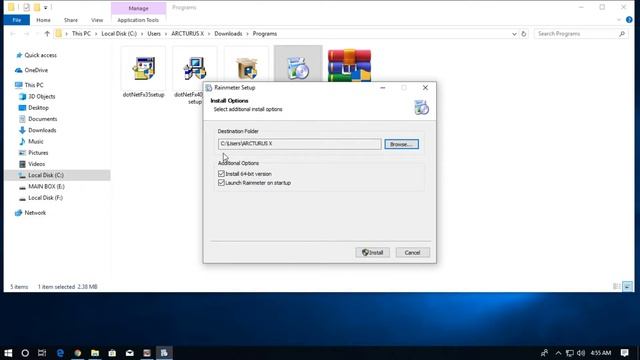The width and height of the screenshot is (640, 360).
Task: Click the 4:55 AM taskbar clock
Action: click(x=601, y=353)
